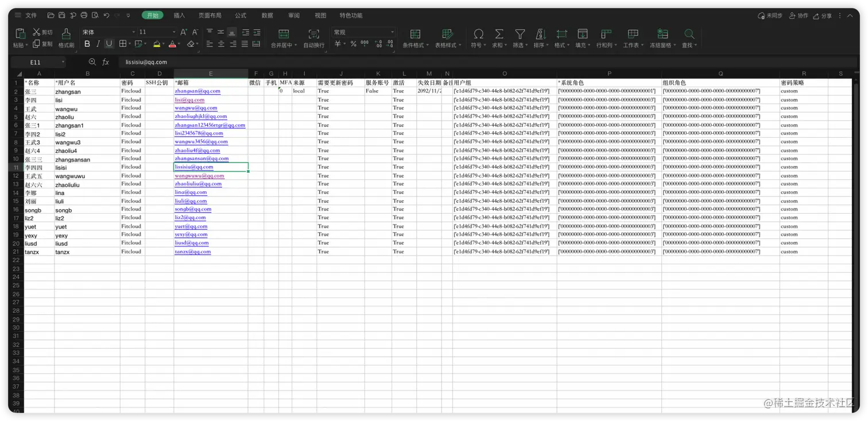This screenshot has height=421, width=868.
Task: Click the AutoSum (求和) sigma icon
Action: pyautogui.click(x=499, y=34)
